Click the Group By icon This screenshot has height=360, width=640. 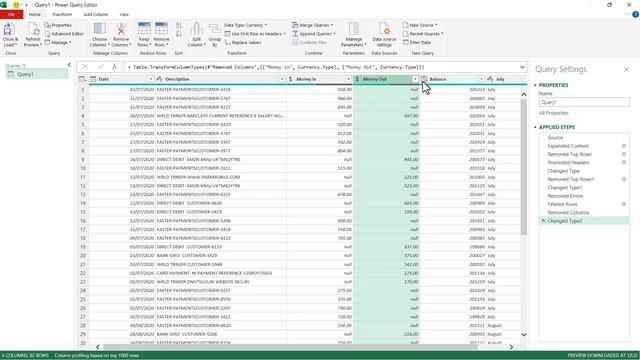coord(215,29)
